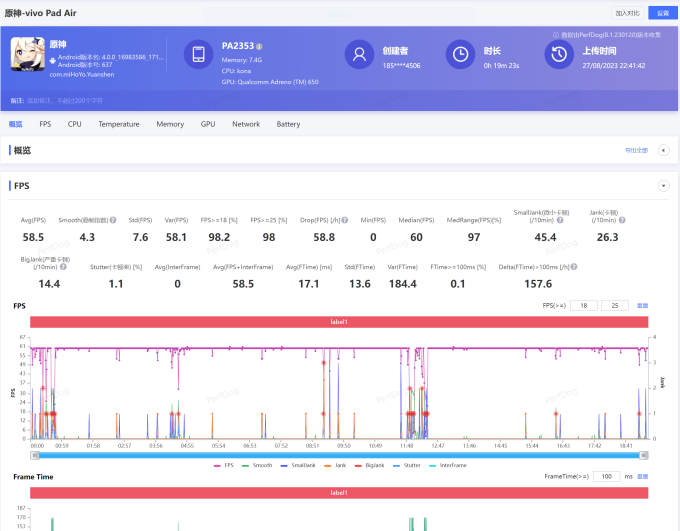Click the Genshin Impact app icon
Image resolution: width=680 pixels, height=531 pixels.
(x=27, y=54)
